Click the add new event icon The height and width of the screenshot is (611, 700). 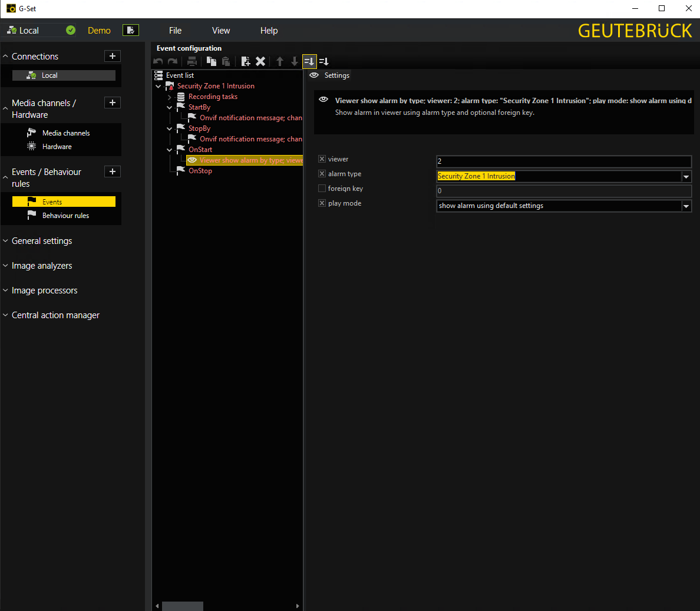point(246,61)
